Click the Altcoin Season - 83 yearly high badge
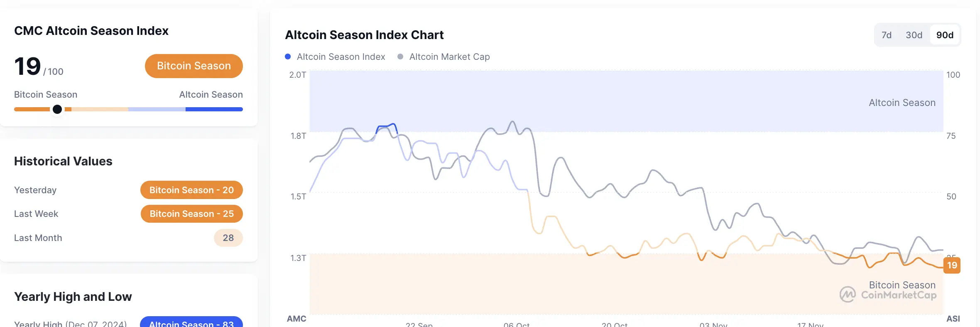This screenshot has height=327, width=980. (x=191, y=323)
